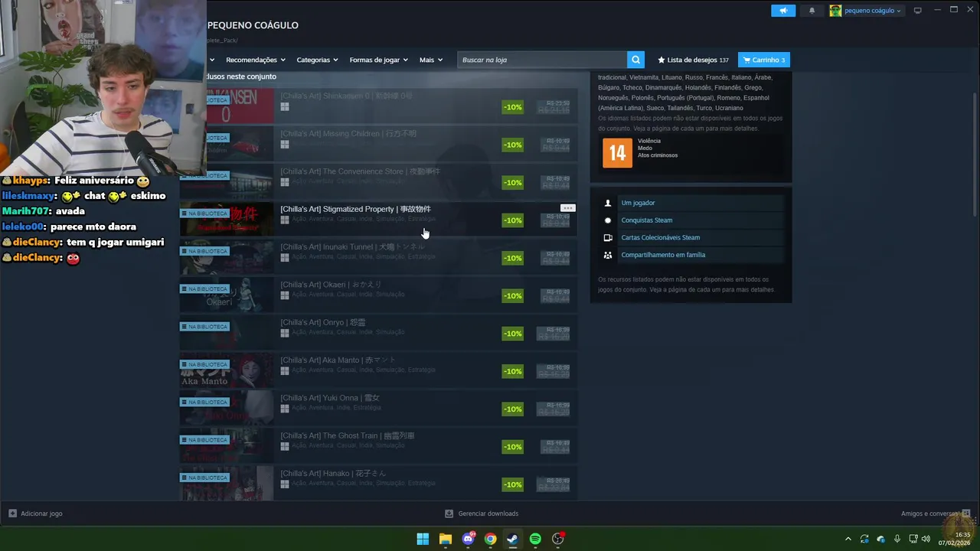Expand Categorias menu

[x=317, y=60]
